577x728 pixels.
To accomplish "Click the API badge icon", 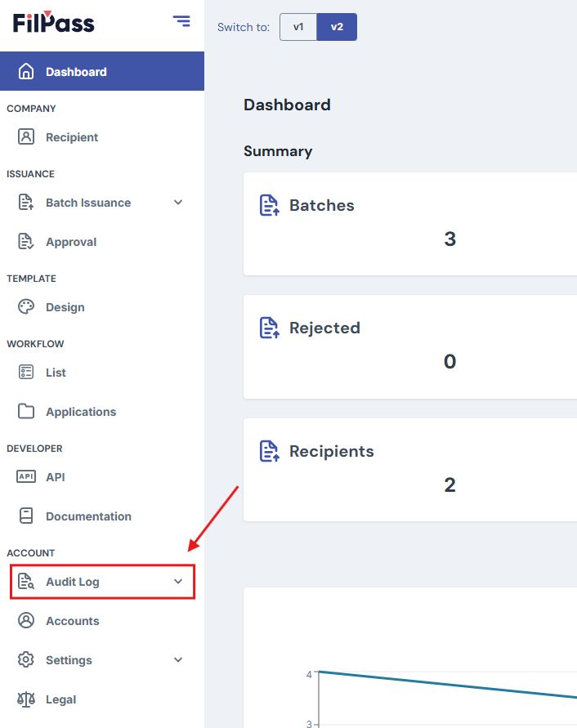I will (x=26, y=477).
